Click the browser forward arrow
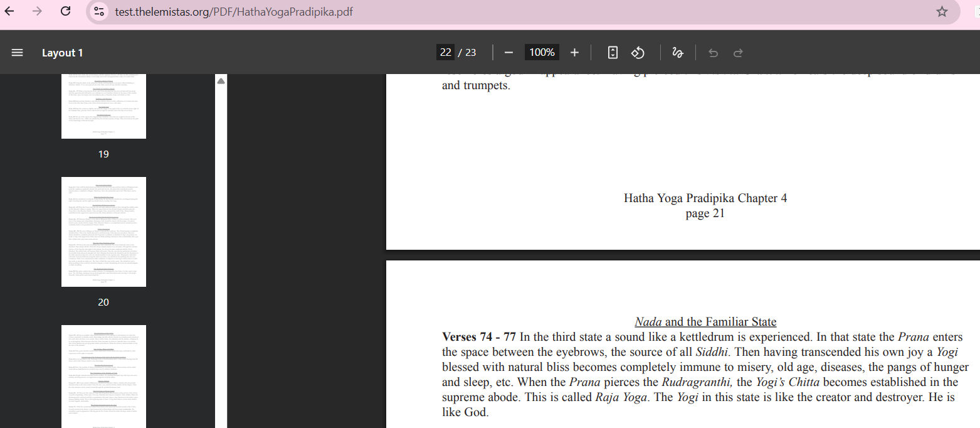 [x=37, y=11]
